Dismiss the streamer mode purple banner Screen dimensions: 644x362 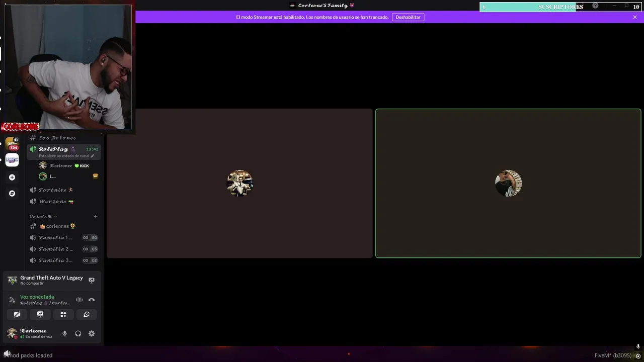tap(635, 17)
